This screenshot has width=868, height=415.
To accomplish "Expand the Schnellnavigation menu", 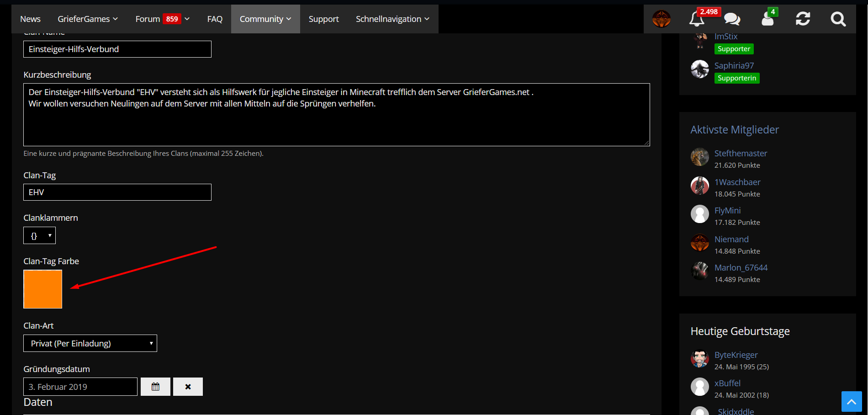I will (x=392, y=19).
